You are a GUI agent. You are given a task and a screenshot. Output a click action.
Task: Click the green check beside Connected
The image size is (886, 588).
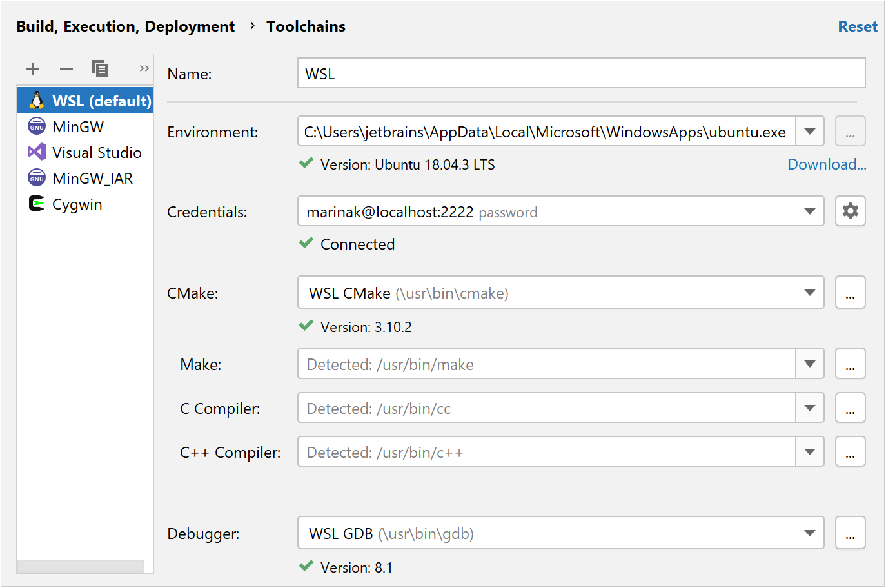(x=306, y=243)
